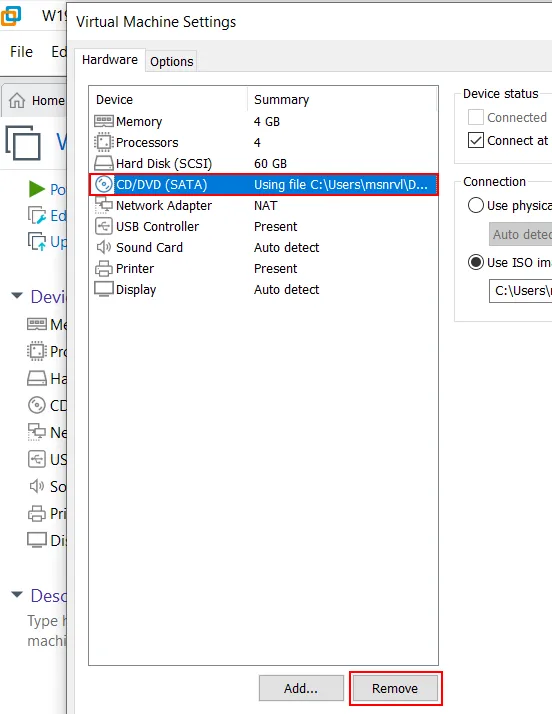Open the File menu
552x714 pixels.
(21, 51)
